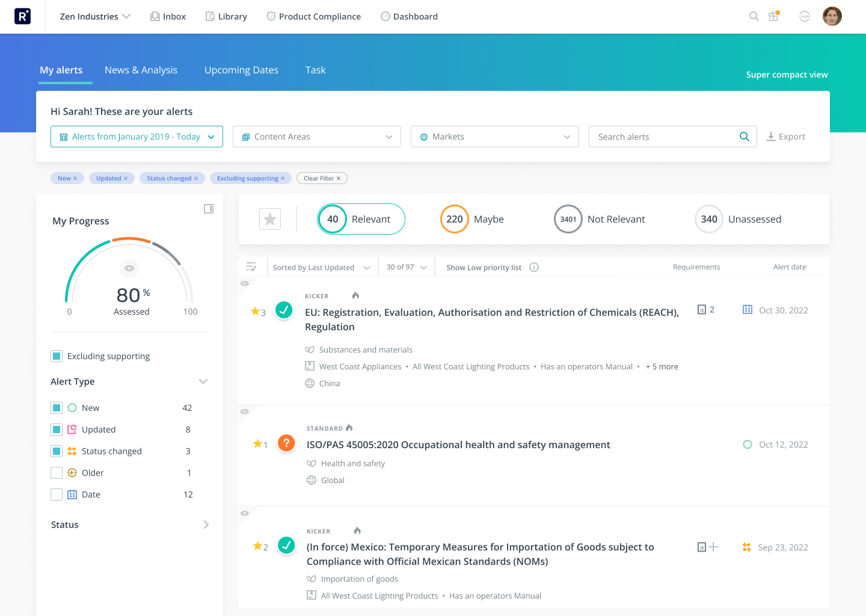Screen dimensions: 866x616
Task: Expand the Status section chevron
Action: coord(206,525)
